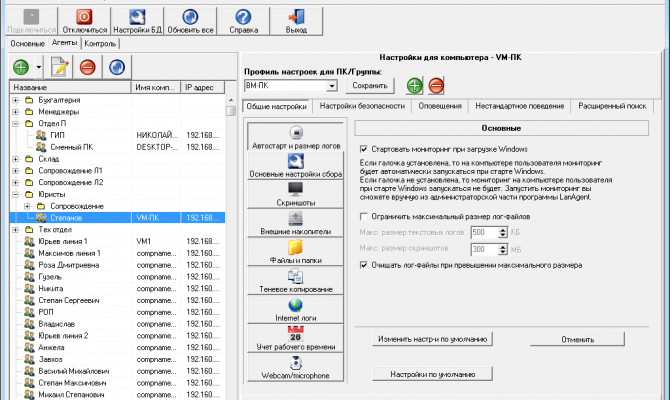Open Оповещения tab
Viewport: 670px width, 400px height.
pos(440,106)
